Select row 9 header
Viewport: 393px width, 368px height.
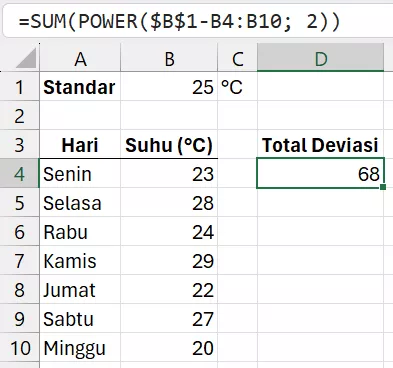[x=19, y=319]
